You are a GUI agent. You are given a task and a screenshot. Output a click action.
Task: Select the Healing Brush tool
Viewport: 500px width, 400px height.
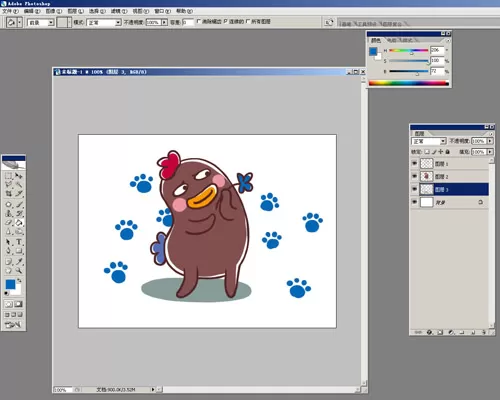coord(9,204)
